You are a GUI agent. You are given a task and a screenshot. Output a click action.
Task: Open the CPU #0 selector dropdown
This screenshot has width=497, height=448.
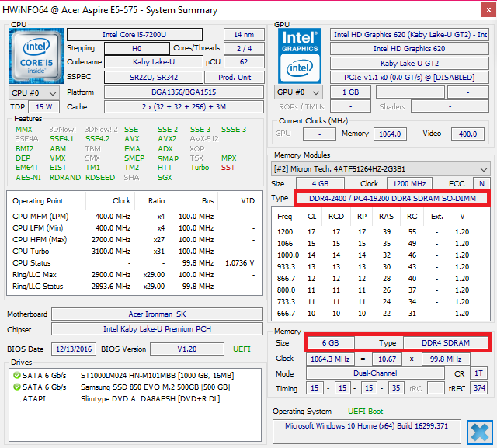pyautogui.click(x=34, y=93)
